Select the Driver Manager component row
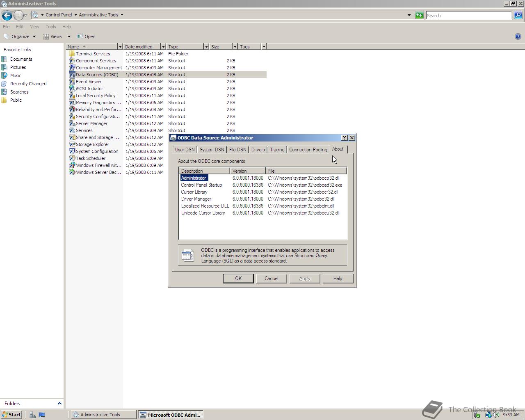Screen dimensions: 525x420 (x=262, y=199)
